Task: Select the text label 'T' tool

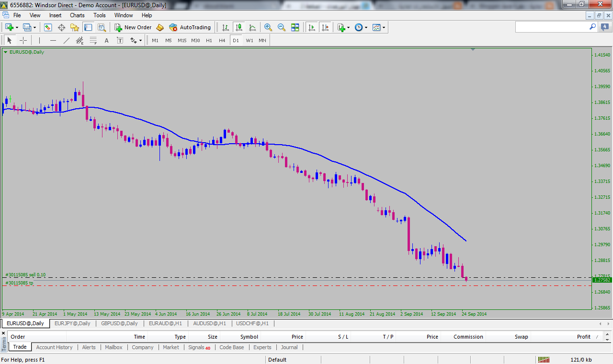Action: pos(120,40)
